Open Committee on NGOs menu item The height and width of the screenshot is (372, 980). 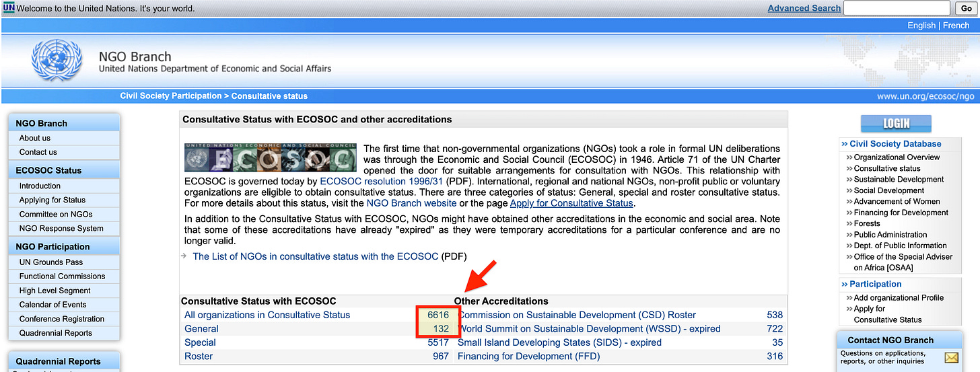56,214
